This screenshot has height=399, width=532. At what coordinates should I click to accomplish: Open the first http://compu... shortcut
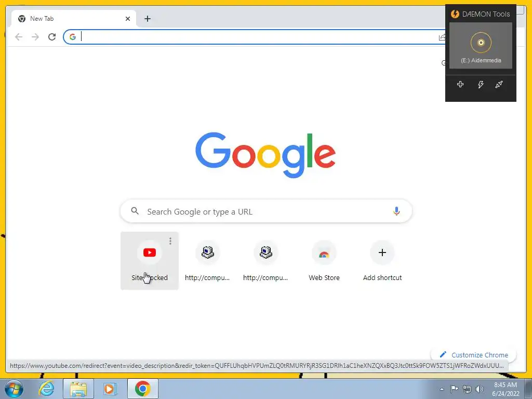click(x=207, y=261)
